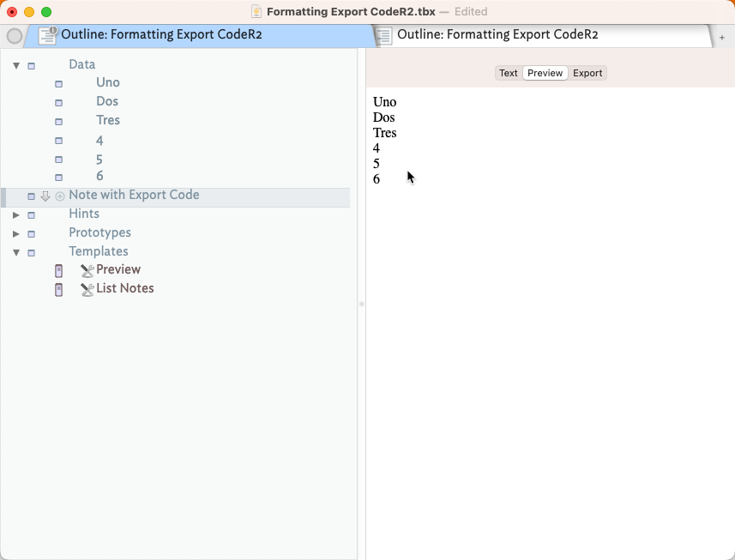The width and height of the screenshot is (735, 560).
Task: Select the first Outline tab
Action: pyautogui.click(x=161, y=35)
